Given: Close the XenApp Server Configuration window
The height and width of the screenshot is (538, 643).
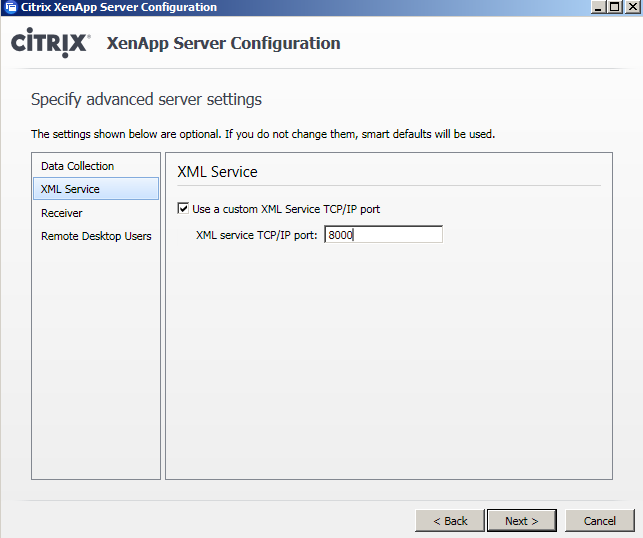Looking at the screenshot, I should pos(633,7).
